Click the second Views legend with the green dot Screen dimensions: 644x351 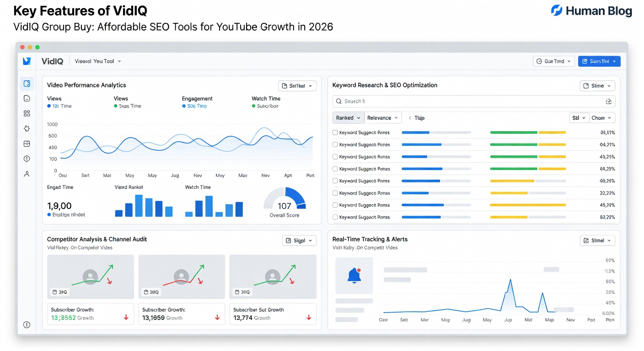tap(128, 106)
